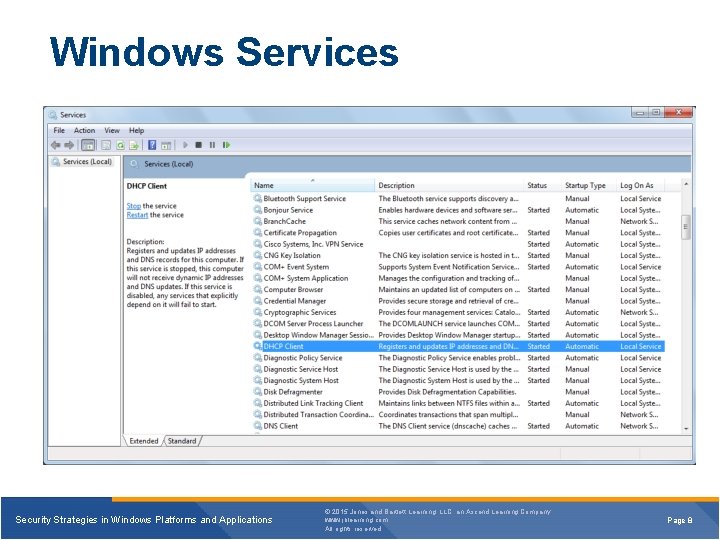The height and width of the screenshot is (540, 720).
Task: Open the View menu
Action: coord(112,130)
